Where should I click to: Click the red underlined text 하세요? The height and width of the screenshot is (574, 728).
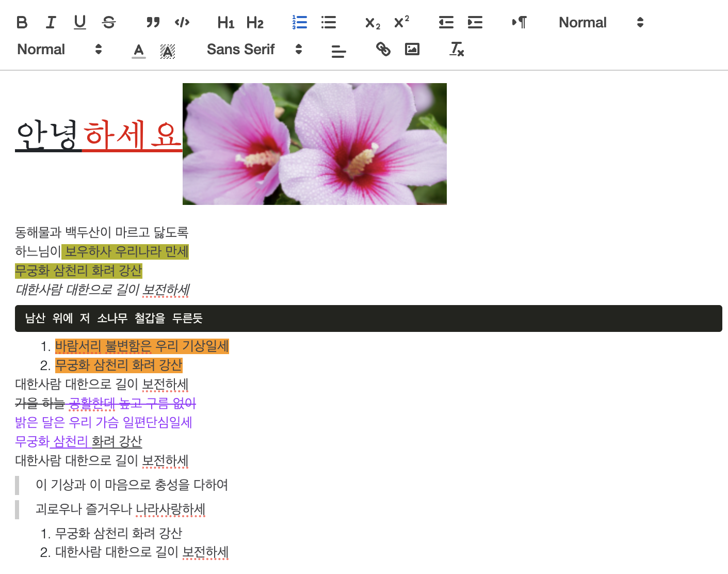point(132,135)
